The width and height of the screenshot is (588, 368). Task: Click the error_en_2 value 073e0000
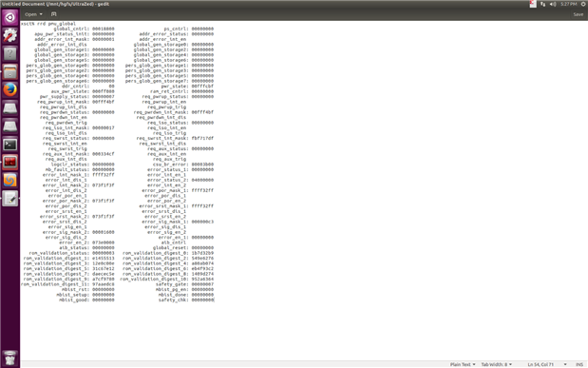click(104, 242)
